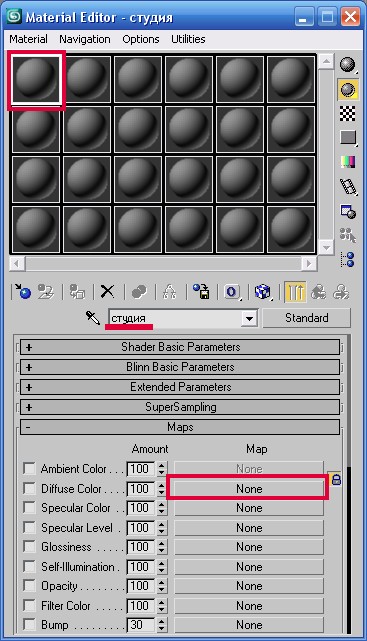Click the Go Forward to Sibling icon
The image size is (367, 641).
(341, 292)
